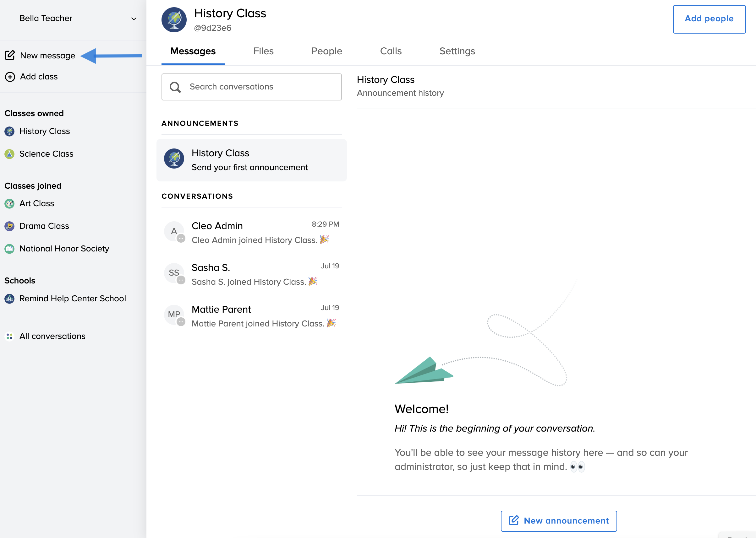Focus the Search conversations field
This screenshot has width=756, height=538.
tap(251, 87)
